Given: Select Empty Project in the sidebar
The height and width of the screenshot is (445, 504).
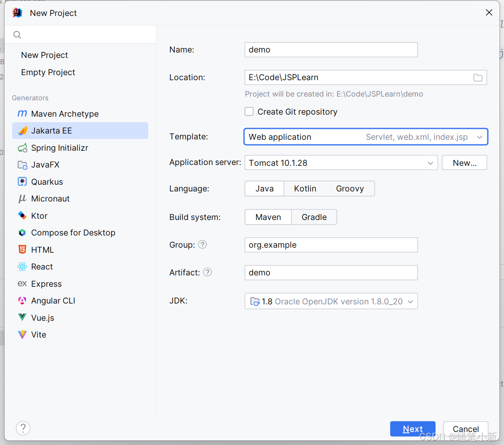Looking at the screenshot, I should tap(48, 72).
